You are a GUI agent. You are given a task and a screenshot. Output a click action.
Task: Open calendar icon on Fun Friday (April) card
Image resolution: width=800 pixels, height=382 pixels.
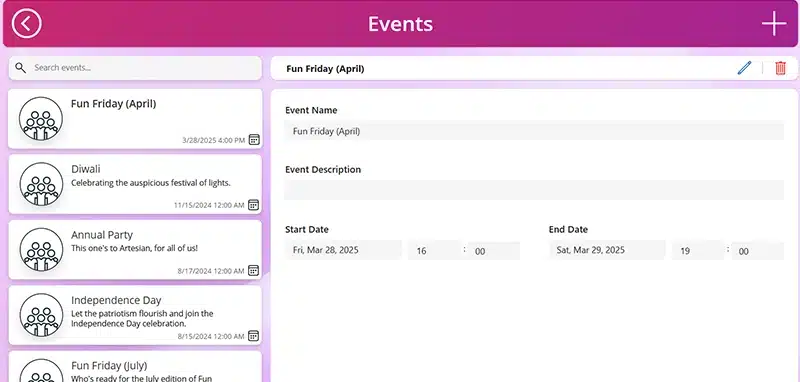254,139
